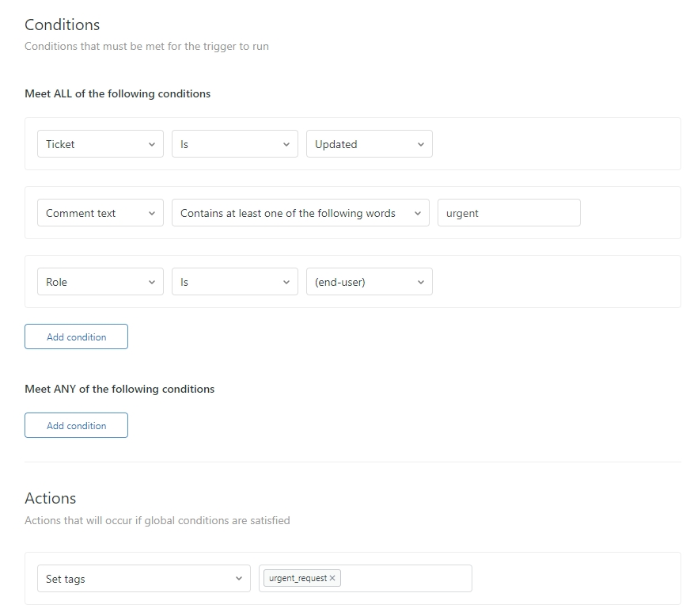Click the chevron on Comment text field
The height and width of the screenshot is (616, 690).
tap(151, 213)
